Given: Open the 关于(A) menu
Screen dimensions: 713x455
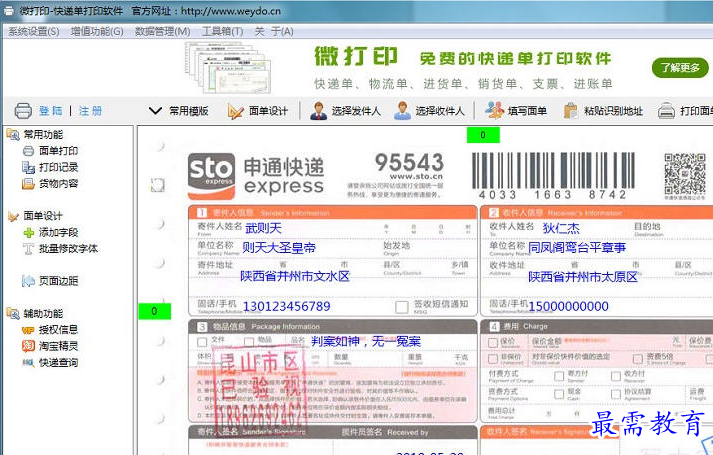Looking at the screenshot, I should tap(274, 31).
